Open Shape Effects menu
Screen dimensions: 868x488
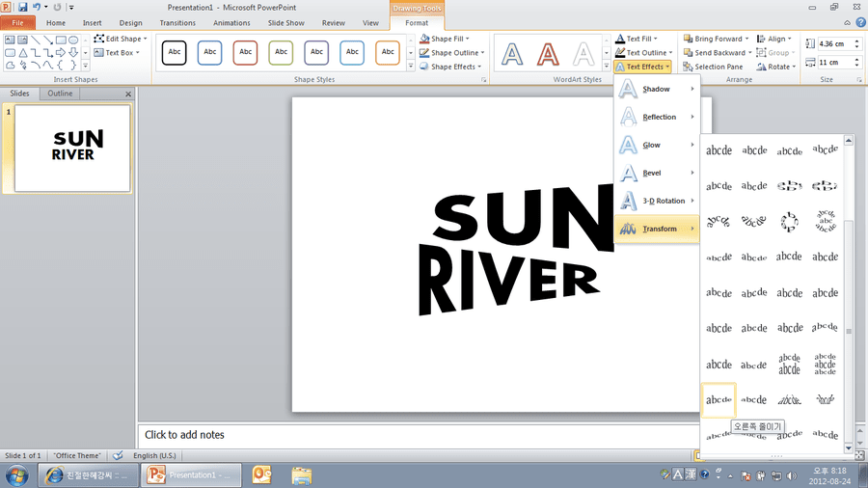click(450, 67)
